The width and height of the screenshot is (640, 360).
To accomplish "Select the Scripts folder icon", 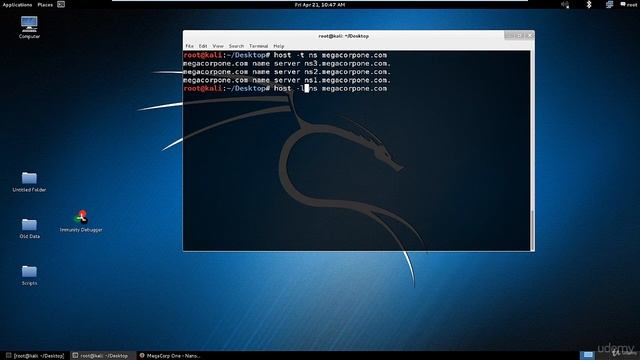I will tap(29, 275).
